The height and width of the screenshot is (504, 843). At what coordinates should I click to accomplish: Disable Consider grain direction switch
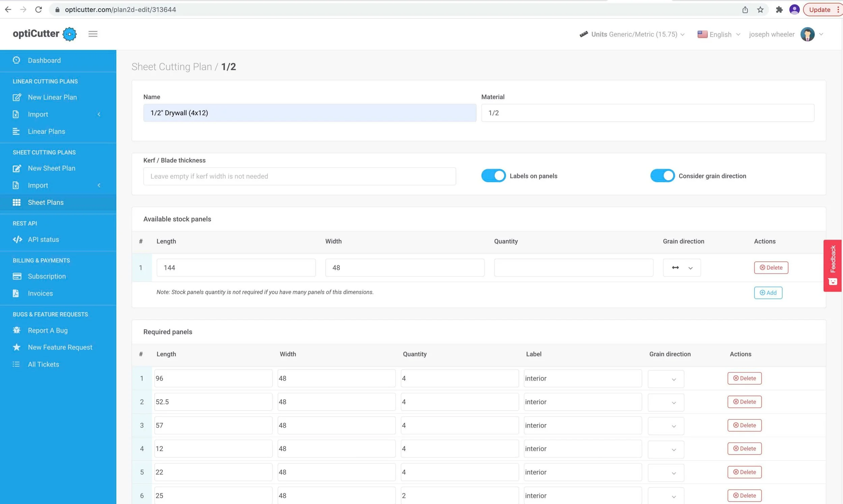pos(662,176)
